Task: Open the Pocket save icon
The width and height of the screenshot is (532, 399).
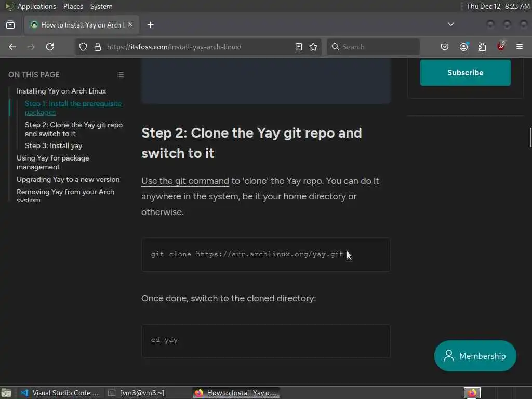Action: point(445,47)
